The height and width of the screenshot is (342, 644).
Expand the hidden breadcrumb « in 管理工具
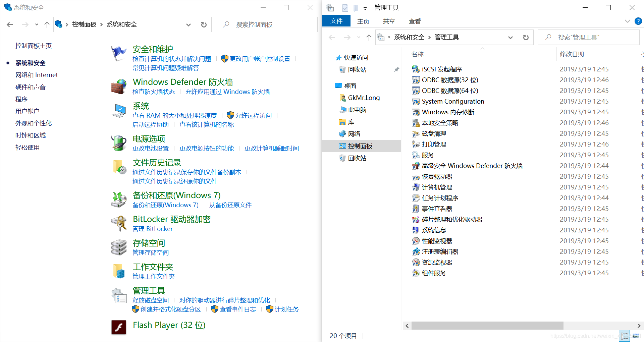[389, 37]
